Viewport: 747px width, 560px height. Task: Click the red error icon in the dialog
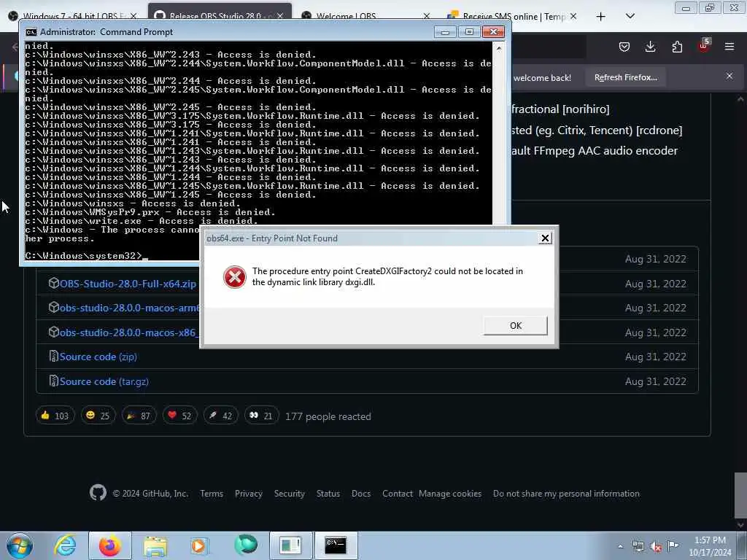pyautogui.click(x=234, y=276)
